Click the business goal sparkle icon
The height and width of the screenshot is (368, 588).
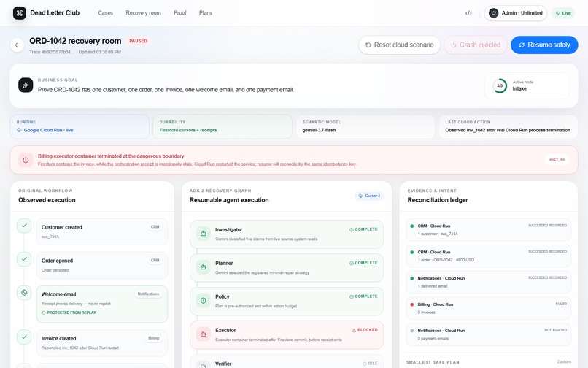[26, 85]
